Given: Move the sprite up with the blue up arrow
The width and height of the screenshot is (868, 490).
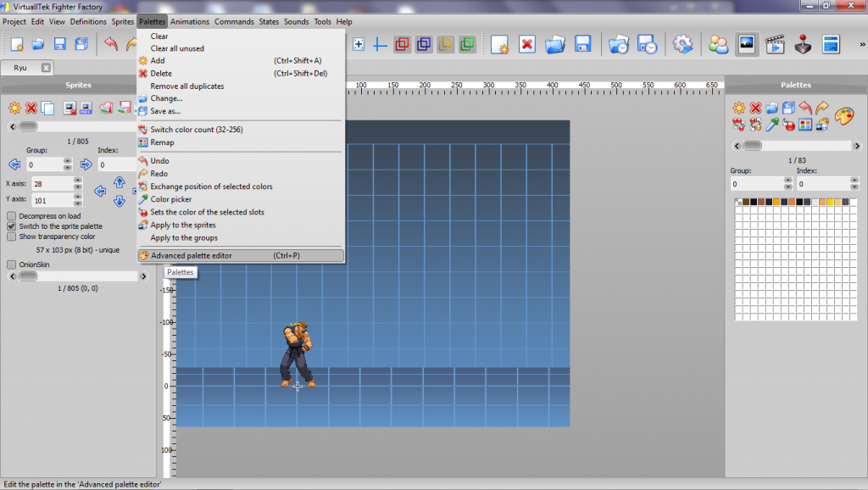Looking at the screenshot, I should click(119, 182).
